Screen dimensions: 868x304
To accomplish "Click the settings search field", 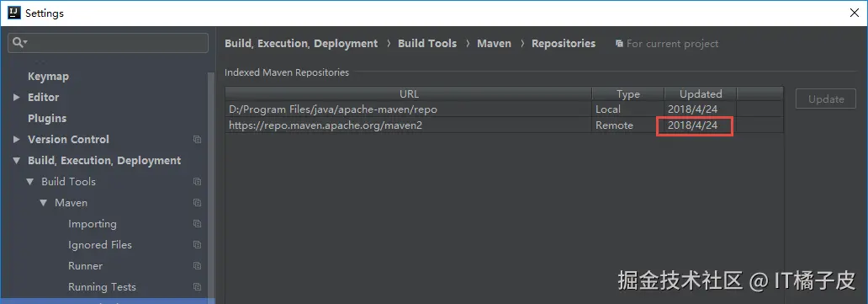I will (108, 43).
